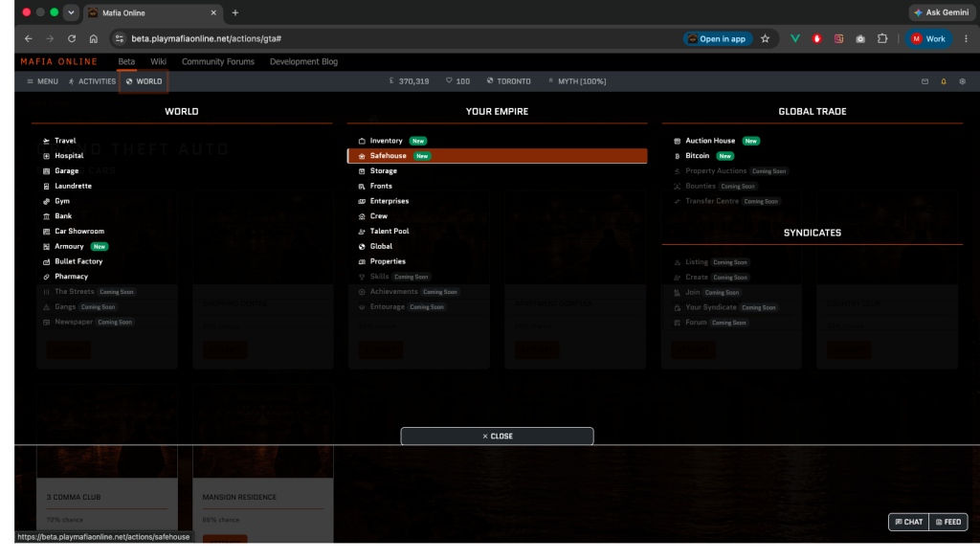Click the MAFIA ONLINE logo

coord(58,61)
